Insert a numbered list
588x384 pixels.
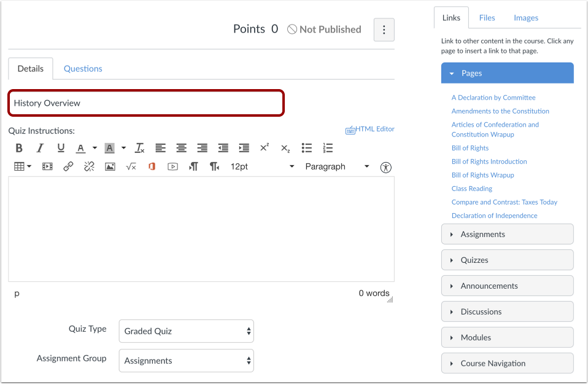point(328,148)
